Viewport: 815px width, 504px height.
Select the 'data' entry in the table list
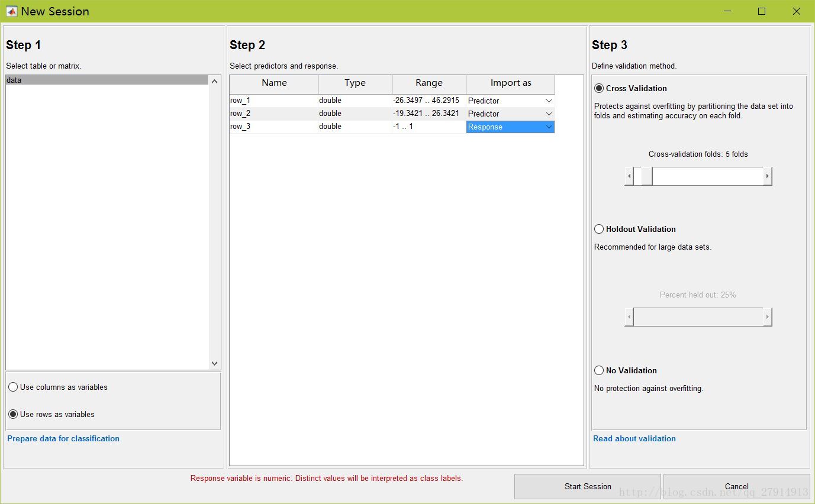(107, 80)
